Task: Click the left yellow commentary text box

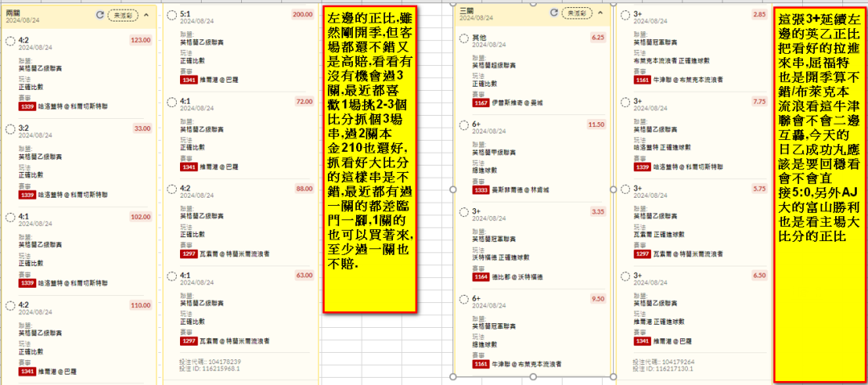Action: tap(371, 161)
